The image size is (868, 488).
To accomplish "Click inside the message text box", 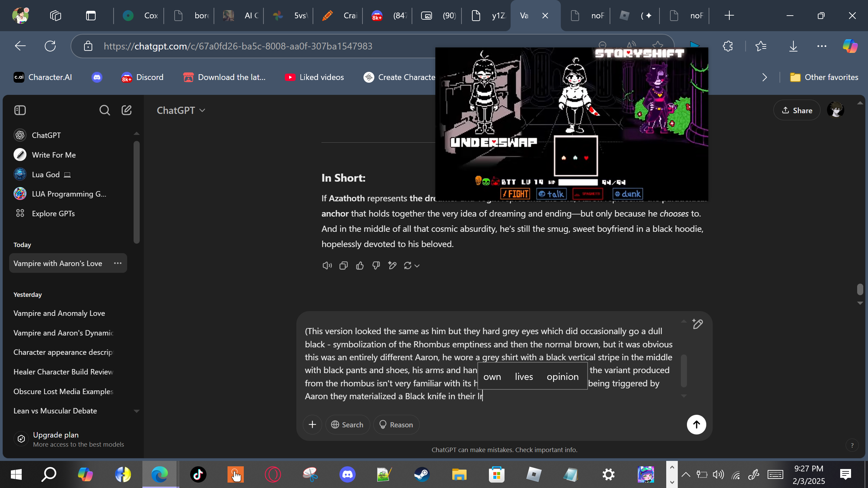I will click(x=488, y=363).
